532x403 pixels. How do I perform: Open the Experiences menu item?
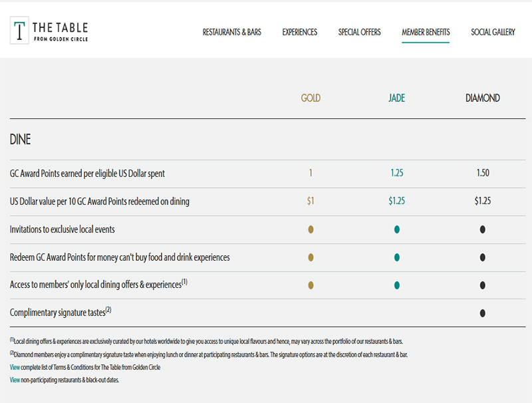[x=300, y=32]
